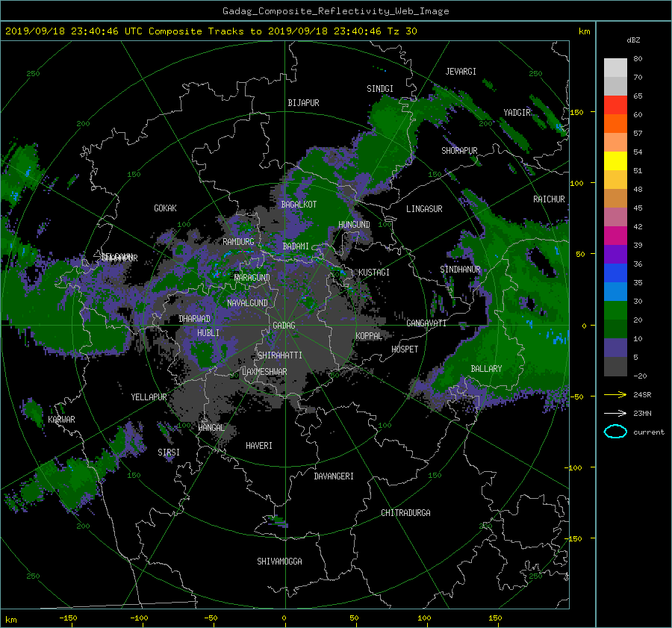Screen dimensions: 672x628
Task: Click the JEVARGI city label
Action: click(x=461, y=72)
